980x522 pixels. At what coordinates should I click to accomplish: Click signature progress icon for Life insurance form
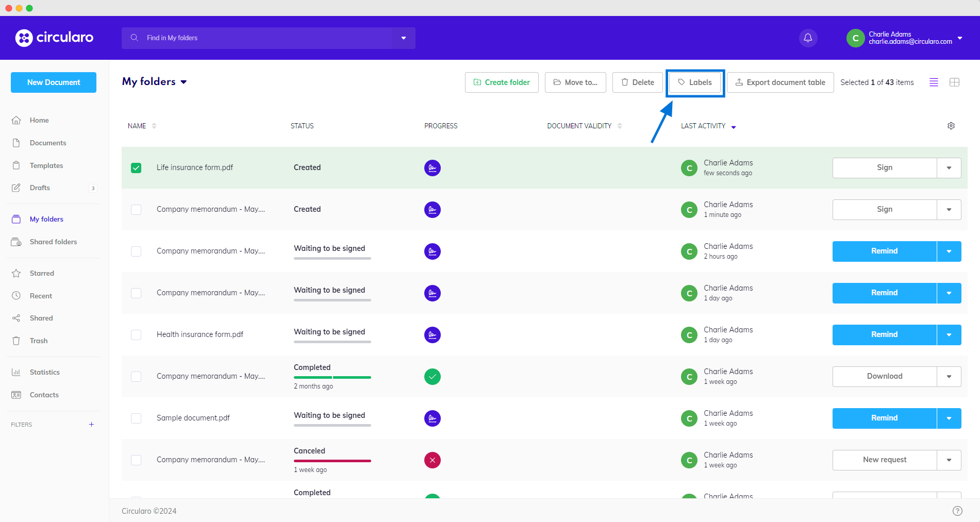(x=432, y=168)
